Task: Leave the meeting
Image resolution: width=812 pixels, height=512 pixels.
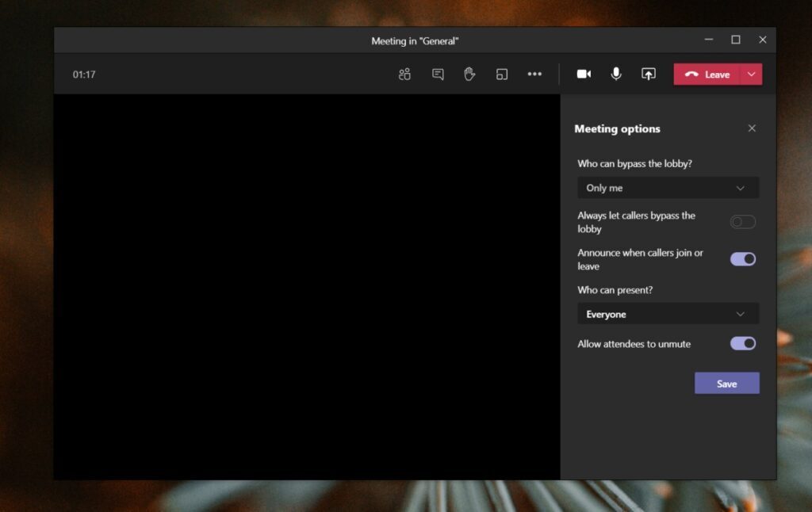Action: click(x=711, y=74)
